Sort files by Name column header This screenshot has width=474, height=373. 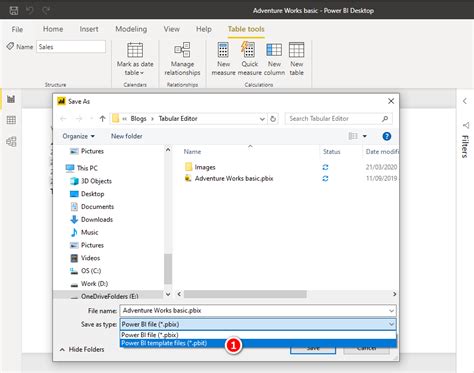(x=192, y=152)
